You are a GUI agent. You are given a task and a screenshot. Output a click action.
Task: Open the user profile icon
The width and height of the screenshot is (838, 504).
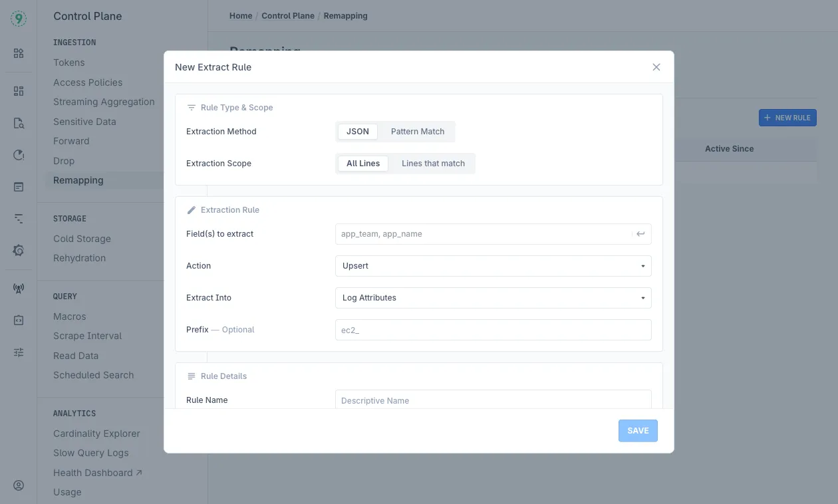19,485
